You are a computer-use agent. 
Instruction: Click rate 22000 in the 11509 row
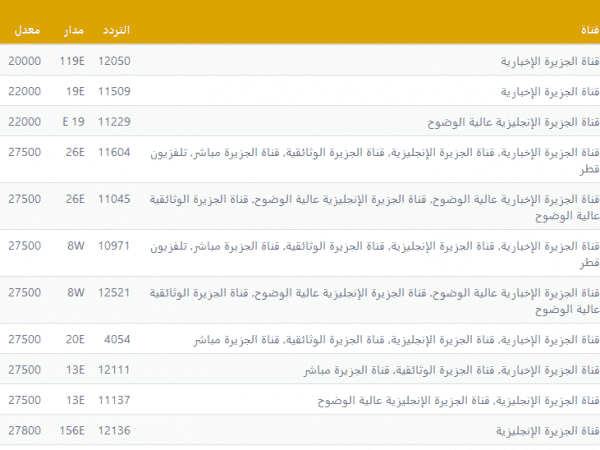pos(24,91)
